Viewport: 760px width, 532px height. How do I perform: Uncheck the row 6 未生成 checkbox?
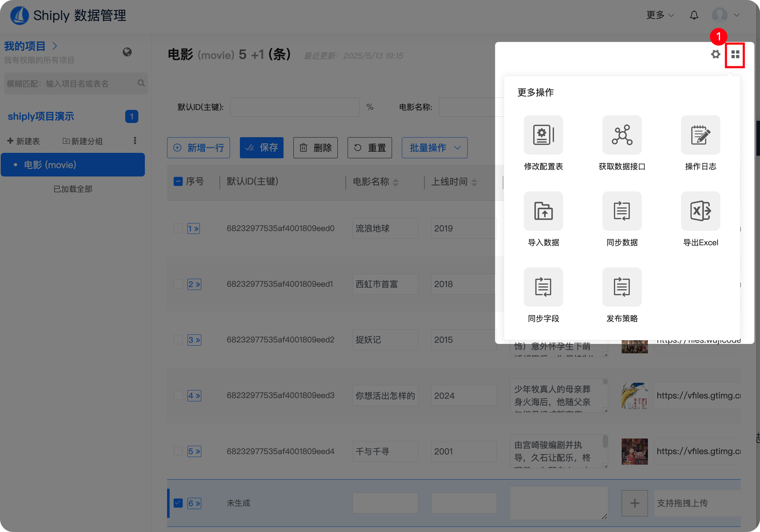[178, 503]
